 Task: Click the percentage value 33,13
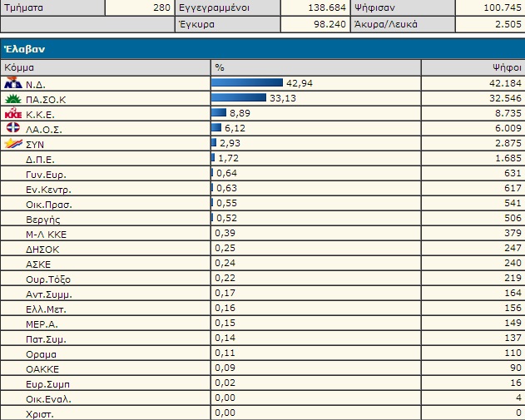(283, 98)
